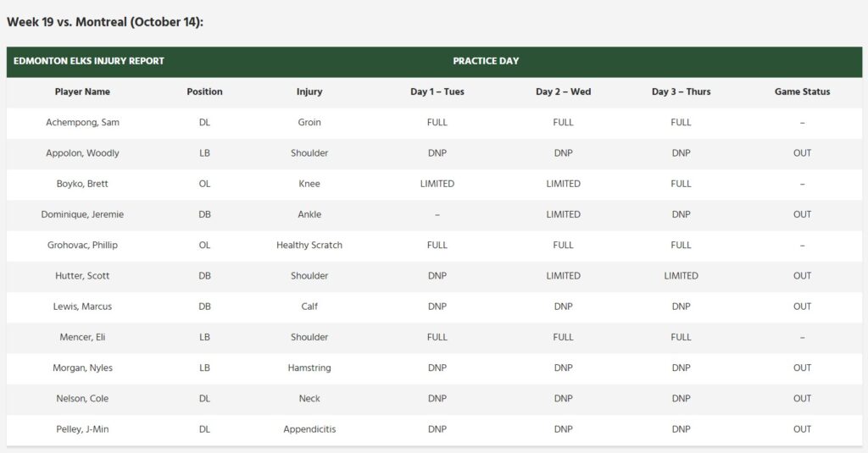Click the Dominique, Jeremie row name

pyautogui.click(x=82, y=214)
